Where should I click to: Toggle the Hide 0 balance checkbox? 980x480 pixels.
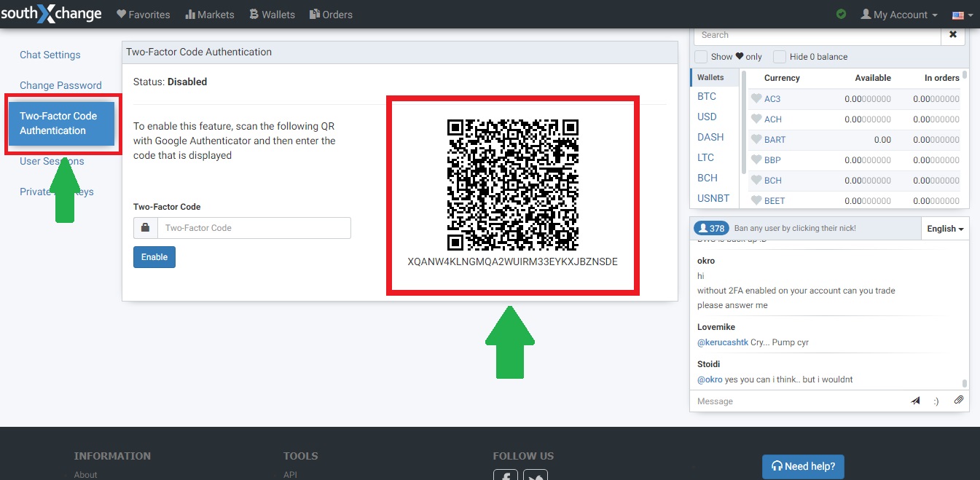(780, 57)
